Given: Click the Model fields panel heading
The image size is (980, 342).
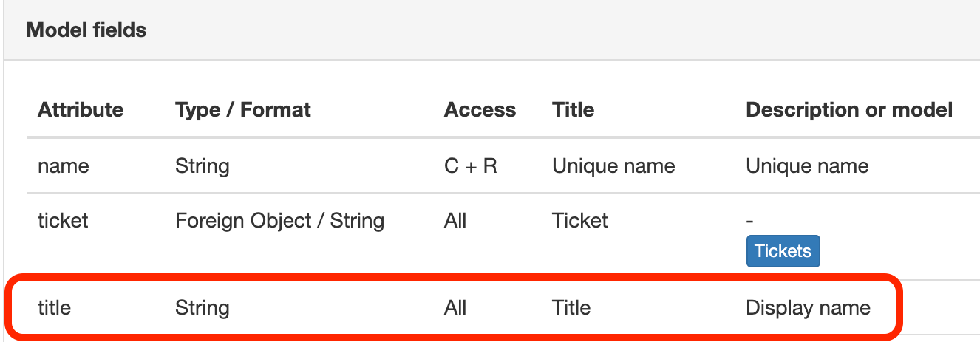Looking at the screenshot, I should pos(86,30).
